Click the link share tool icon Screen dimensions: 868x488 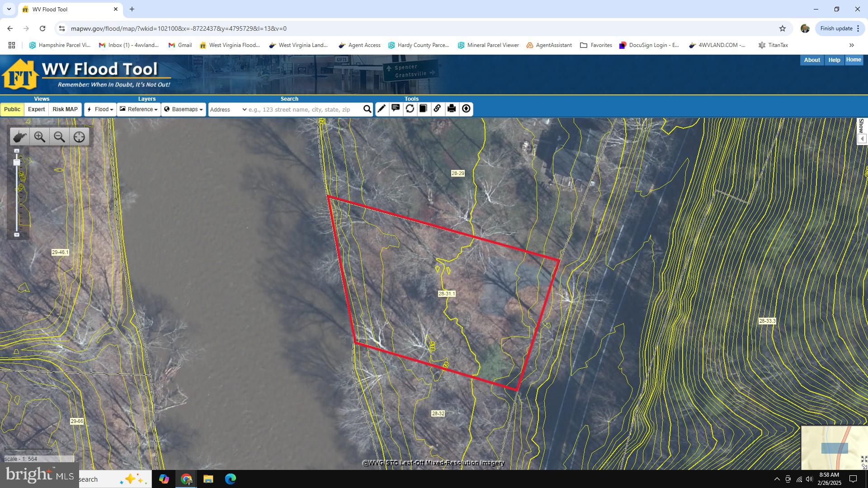pyautogui.click(x=437, y=109)
